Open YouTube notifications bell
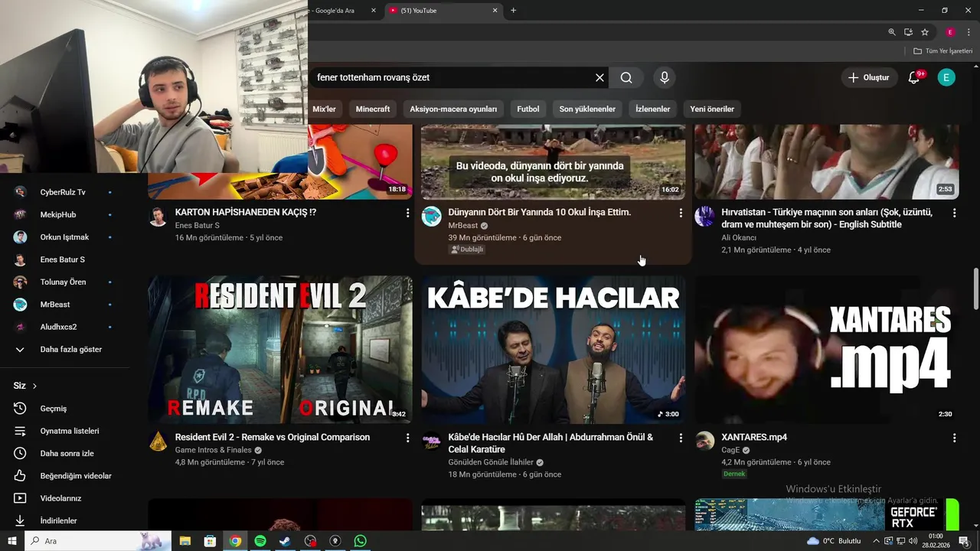This screenshot has height=551, width=980. click(x=914, y=77)
